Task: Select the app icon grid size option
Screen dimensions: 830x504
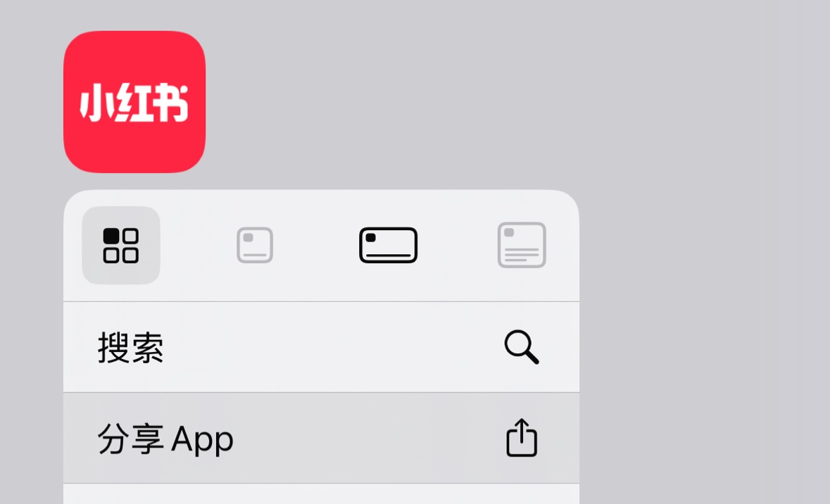Action: pyautogui.click(x=121, y=245)
